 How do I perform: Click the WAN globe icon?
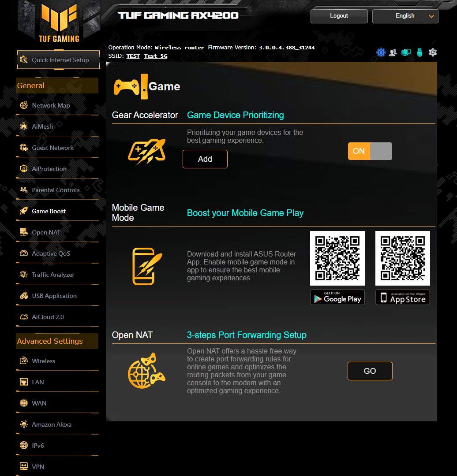point(24,403)
